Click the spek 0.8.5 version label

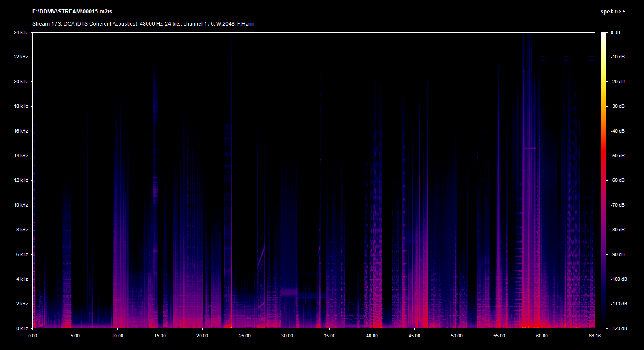coord(613,12)
